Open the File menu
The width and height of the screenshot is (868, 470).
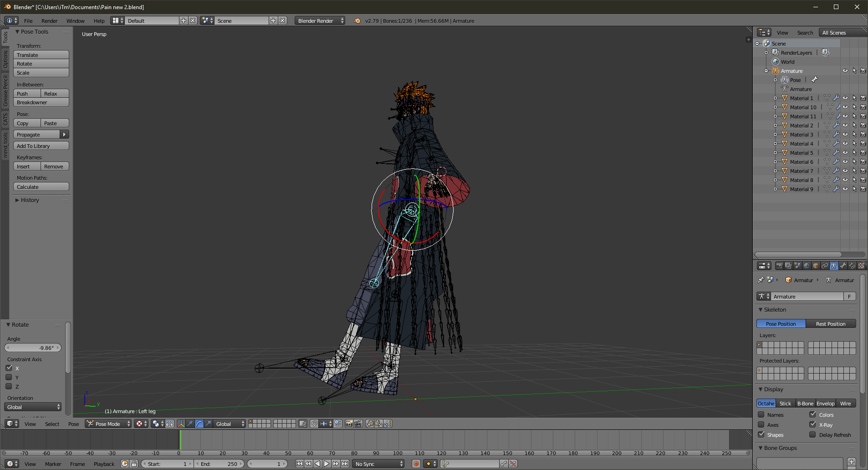(28, 21)
